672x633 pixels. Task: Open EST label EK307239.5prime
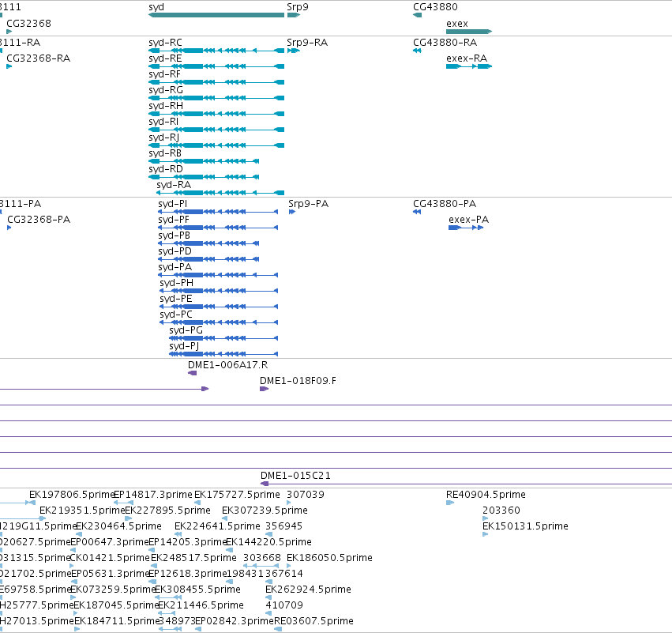265,511
